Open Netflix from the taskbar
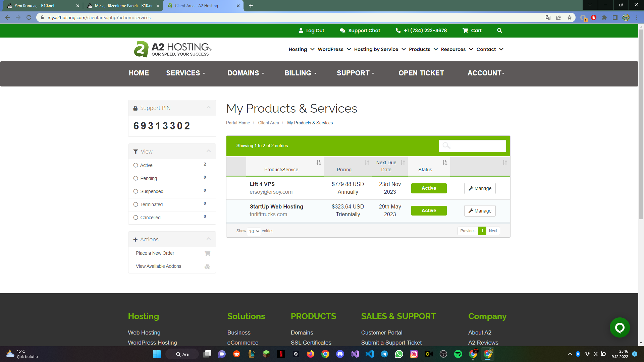The width and height of the screenshot is (644, 362). [x=281, y=354]
